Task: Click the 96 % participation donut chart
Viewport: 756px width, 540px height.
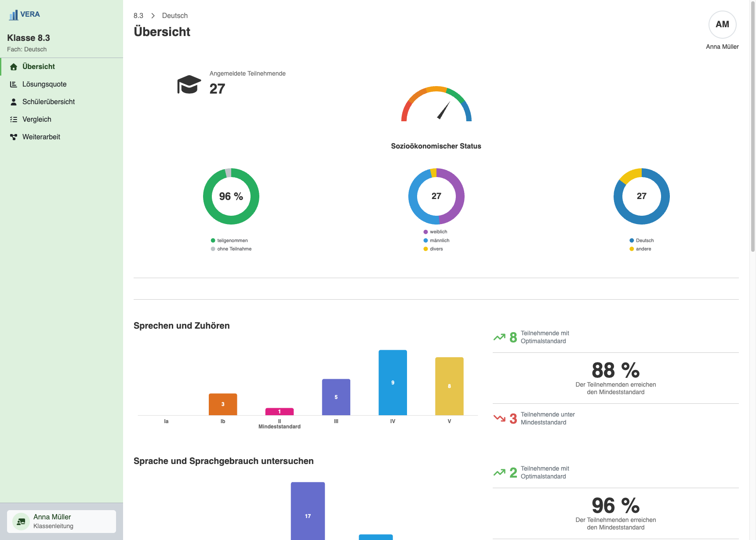Action: [x=231, y=196]
